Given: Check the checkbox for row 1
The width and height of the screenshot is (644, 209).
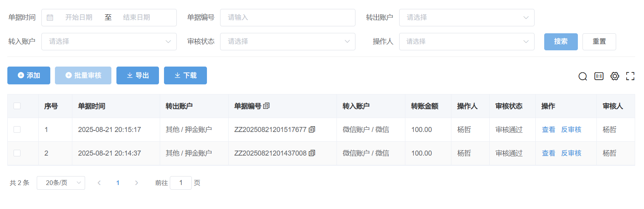Looking at the screenshot, I should coord(17,130).
